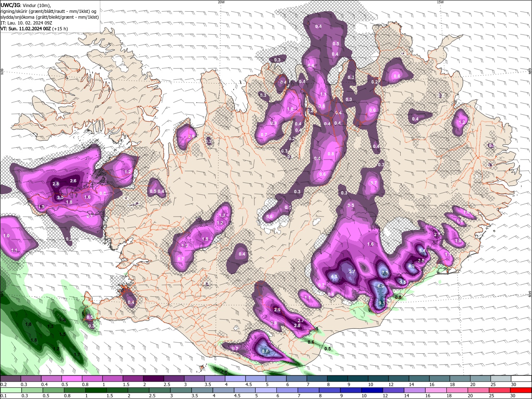Click the '20W' longitude label
Screen dimensions: 532x399
coord(221,2)
